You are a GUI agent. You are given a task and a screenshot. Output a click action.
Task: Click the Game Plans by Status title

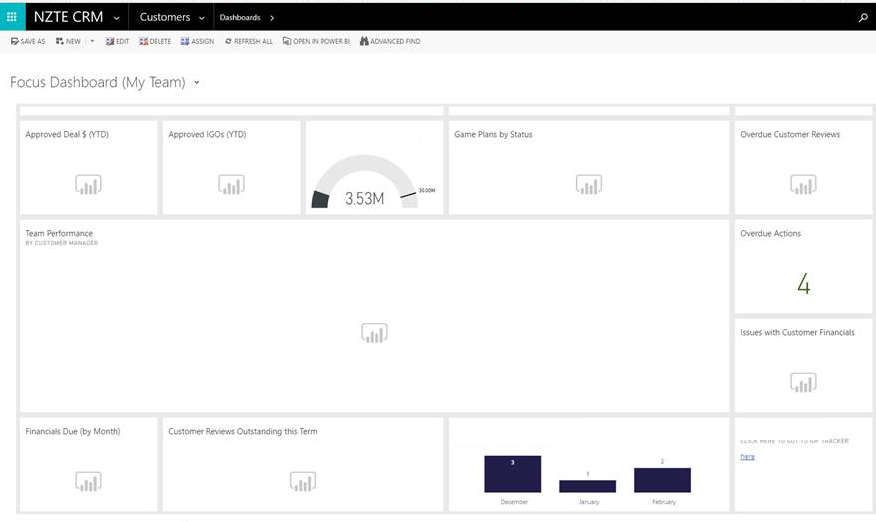[493, 134]
